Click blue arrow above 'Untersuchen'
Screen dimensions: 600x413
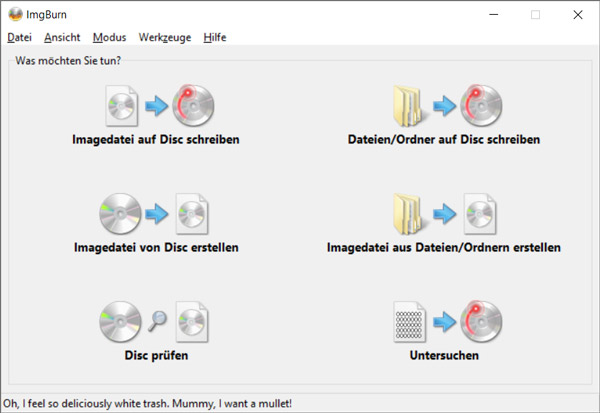coord(444,322)
